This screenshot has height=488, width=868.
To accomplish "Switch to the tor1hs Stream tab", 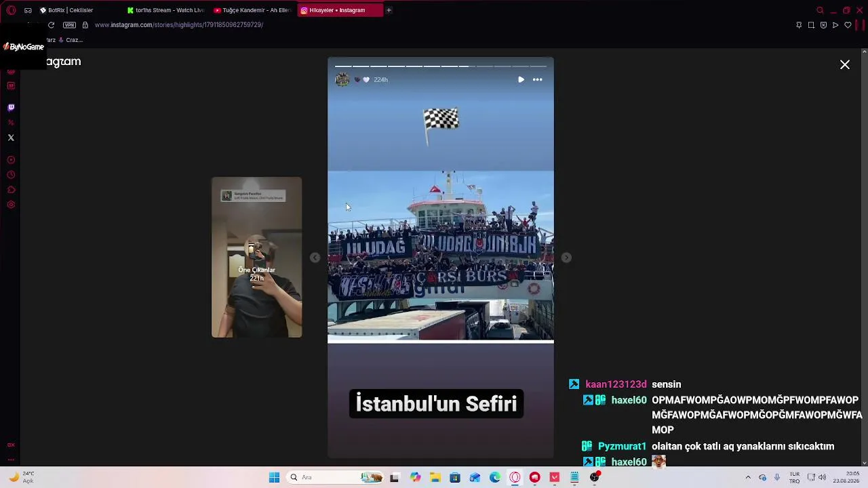I will pyautogui.click(x=166, y=10).
